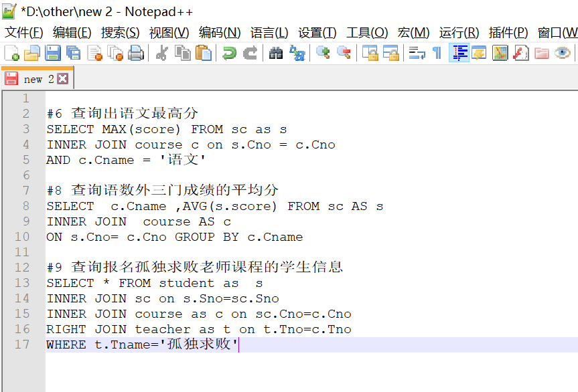This screenshot has width=578, height=392.
Task: Click the Find and Replace icon
Action: (297, 53)
